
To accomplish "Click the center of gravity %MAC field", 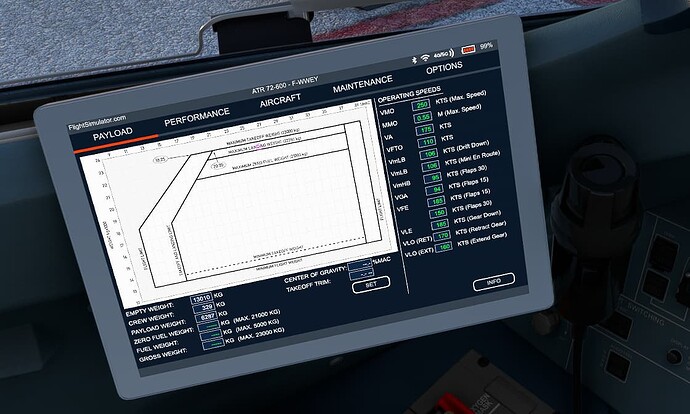I will (x=360, y=266).
